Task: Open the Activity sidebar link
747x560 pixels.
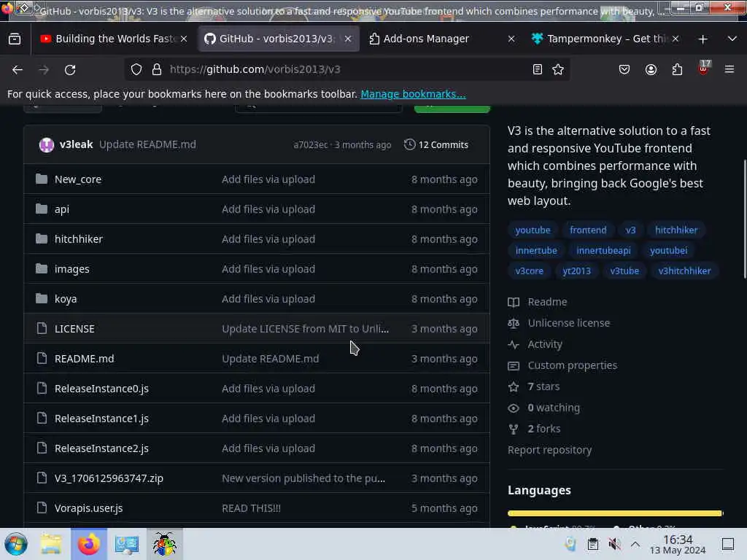Action: [x=535, y=344]
